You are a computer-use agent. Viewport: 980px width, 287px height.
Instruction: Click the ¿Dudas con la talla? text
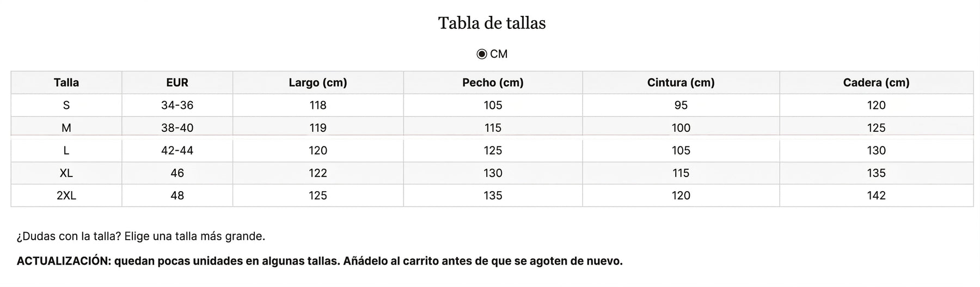click(69, 236)
